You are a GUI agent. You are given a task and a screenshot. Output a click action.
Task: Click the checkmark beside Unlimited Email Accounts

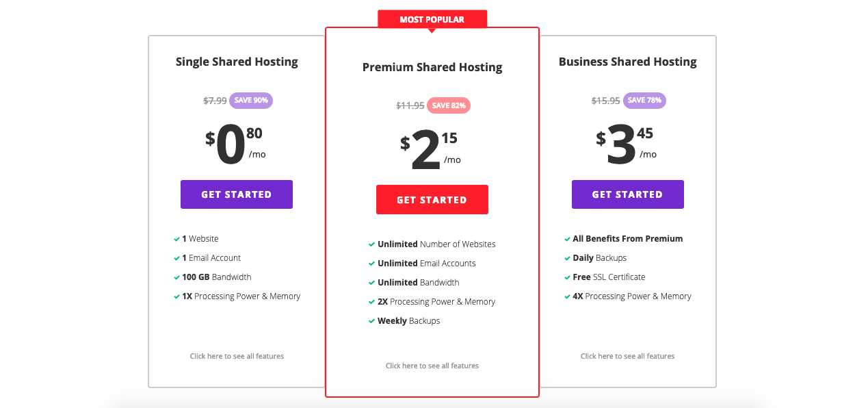point(372,264)
